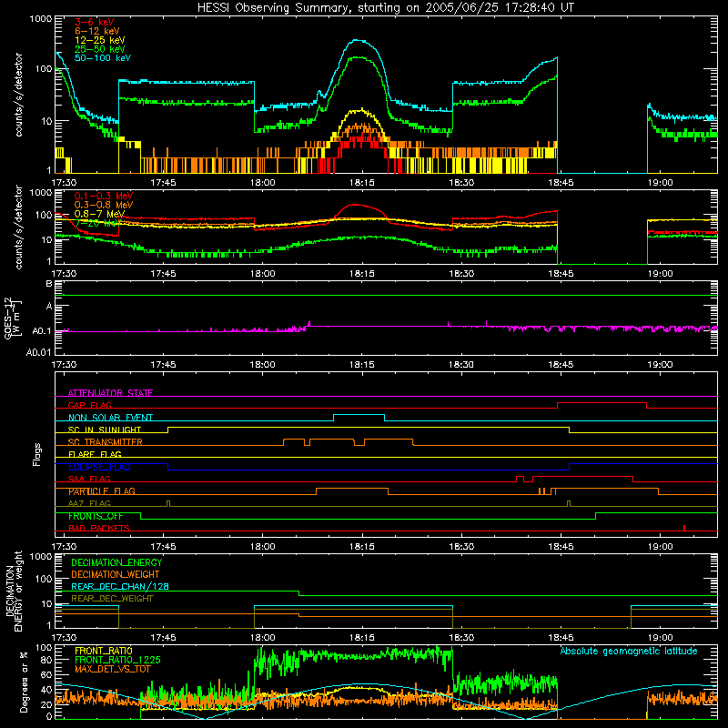Click the FLARE_FLAG label
The height and width of the screenshot is (728, 728).
point(95,454)
